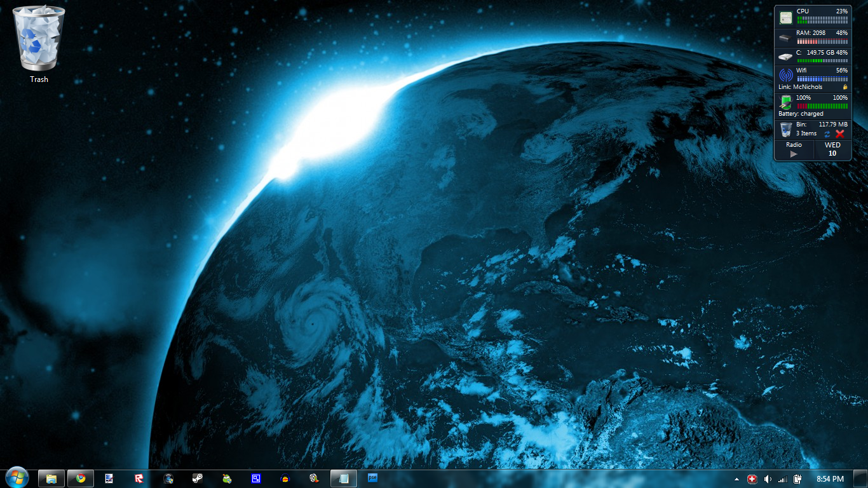Refresh the bin with the blue arrows icon

pos(827,134)
